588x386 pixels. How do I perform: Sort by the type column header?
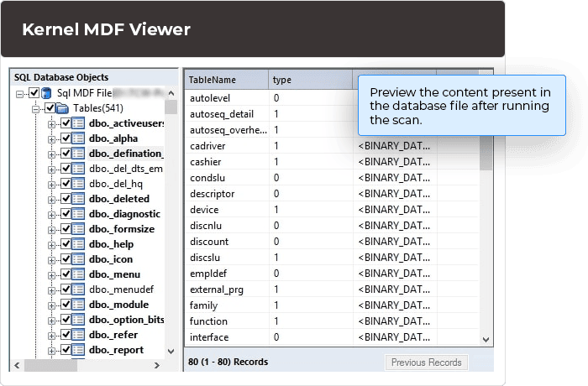point(311,80)
